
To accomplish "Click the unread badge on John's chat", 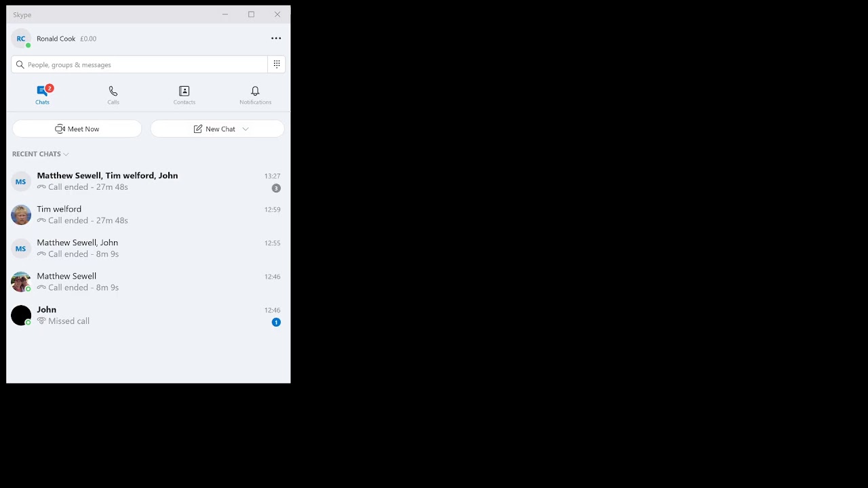I will point(276,322).
